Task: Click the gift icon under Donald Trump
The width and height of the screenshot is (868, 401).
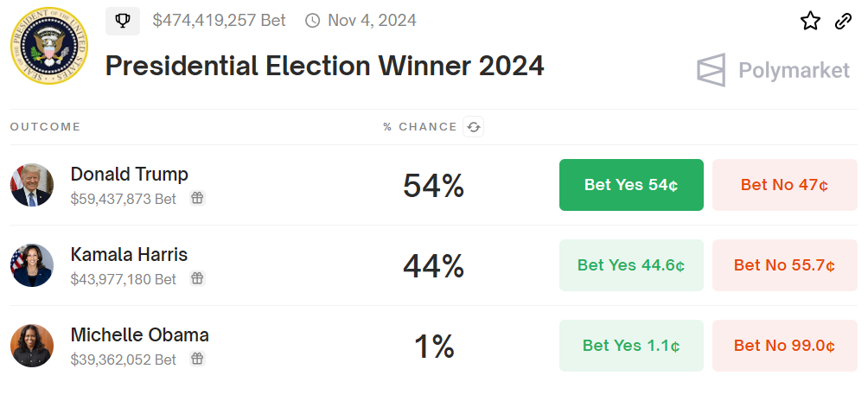Action: pyautogui.click(x=197, y=198)
